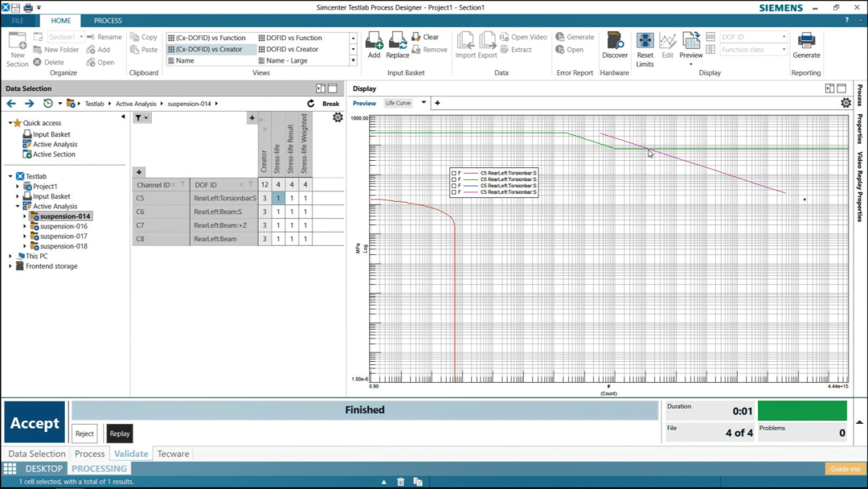Switch to Data Selection bottom tab

[36, 454]
